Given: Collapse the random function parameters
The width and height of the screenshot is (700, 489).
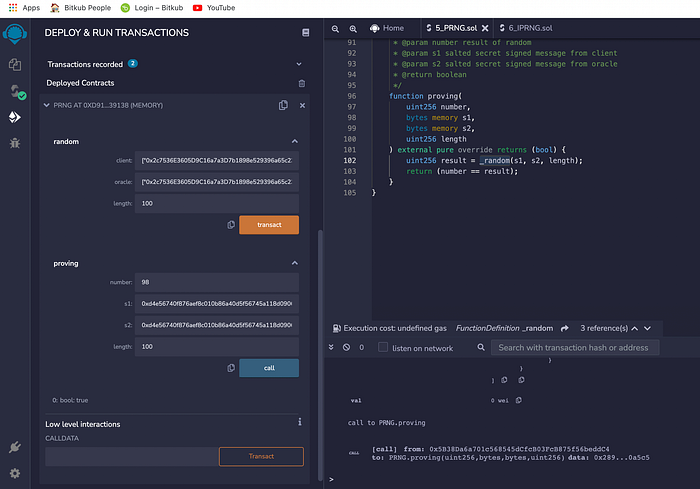Looking at the screenshot, I should click(295, 141).
